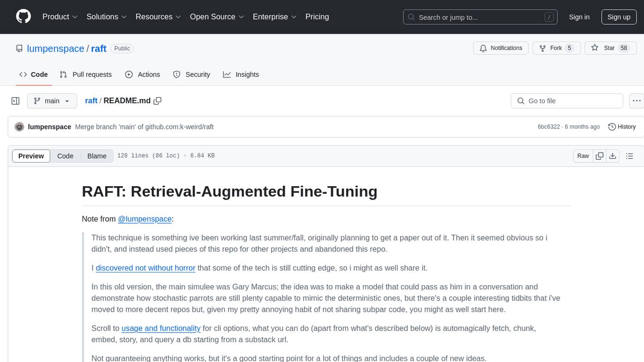This screenshot has width=644, height=362.
Task: Expand the Resources menu
Action: click(x=158, y=17)
